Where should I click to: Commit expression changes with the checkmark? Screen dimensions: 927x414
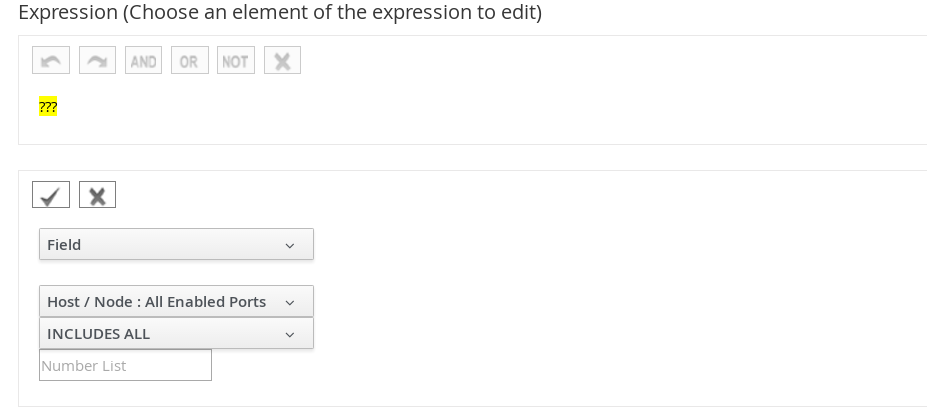(51, 195)
